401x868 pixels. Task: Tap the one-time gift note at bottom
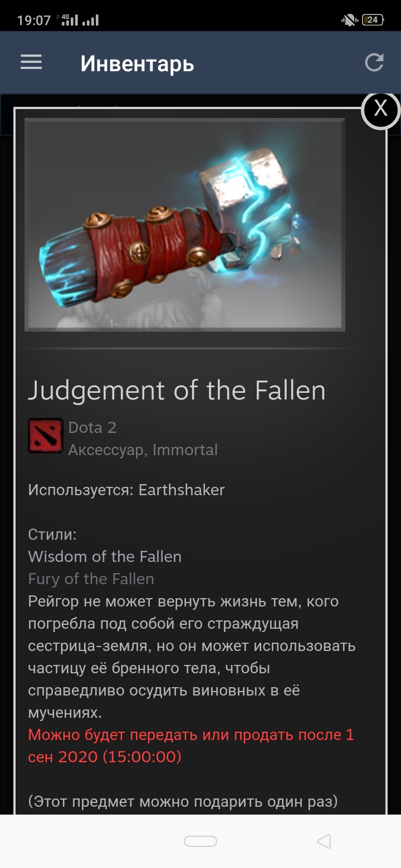[183, 802]
